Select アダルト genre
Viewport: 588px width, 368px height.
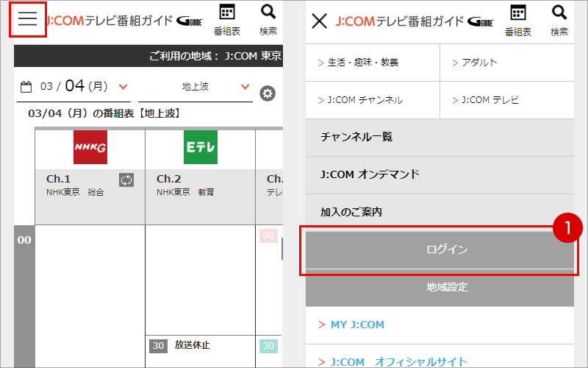click(507, 63)
